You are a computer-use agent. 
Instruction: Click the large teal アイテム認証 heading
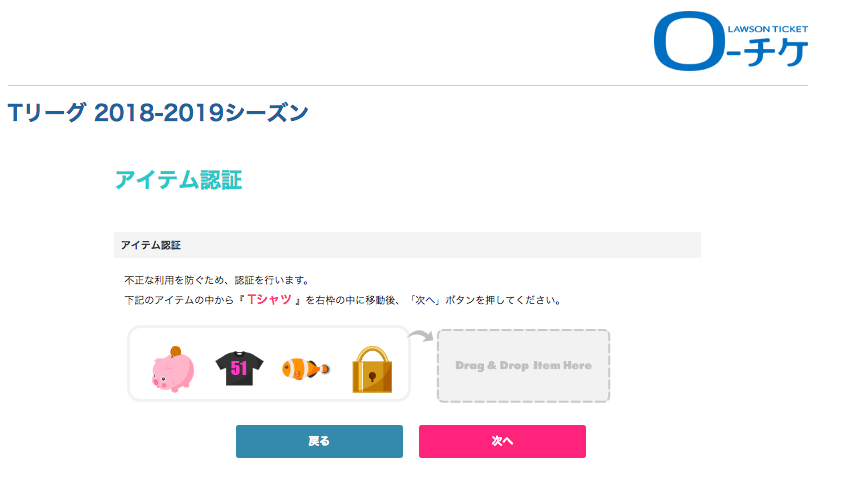(x=178, y=180)
